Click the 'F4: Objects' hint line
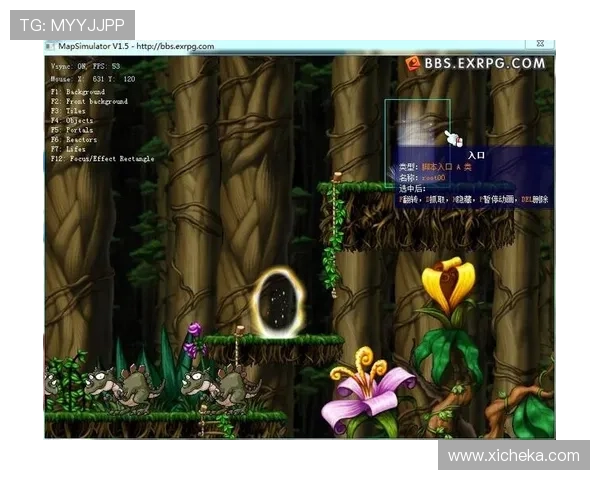Image resolution: width=600 pixels, height=480 pixels. coord(72,121)
